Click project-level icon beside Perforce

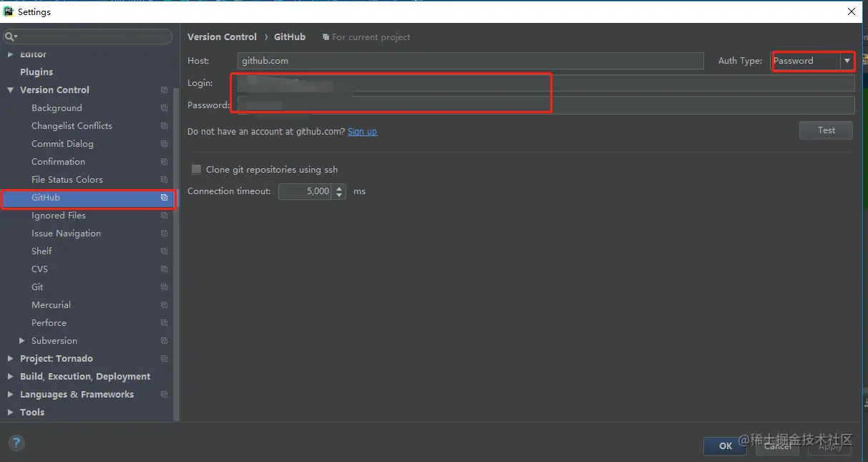tap(164, 323)
